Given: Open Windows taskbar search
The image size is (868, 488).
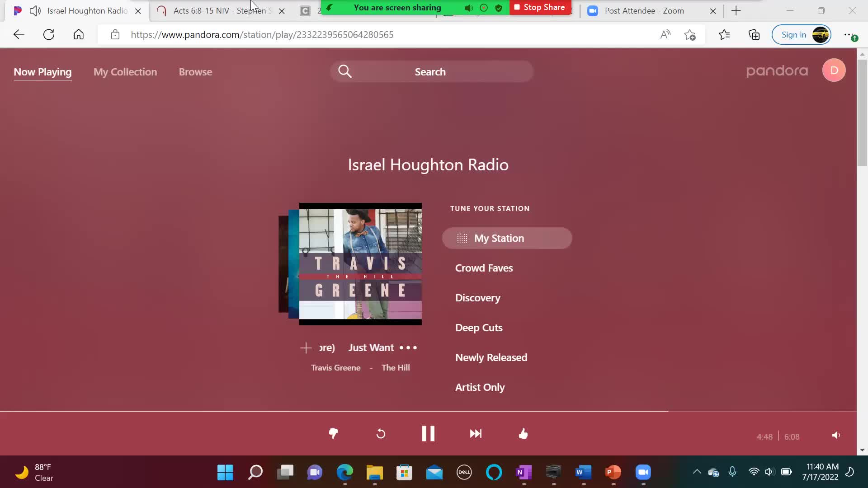Looking at the screenshot, I should (255, 473).
